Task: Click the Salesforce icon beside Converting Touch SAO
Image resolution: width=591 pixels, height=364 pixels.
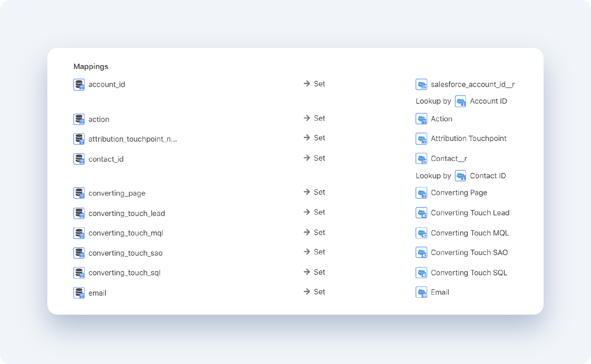Action: pyautogui.click(x=422, y=252)
